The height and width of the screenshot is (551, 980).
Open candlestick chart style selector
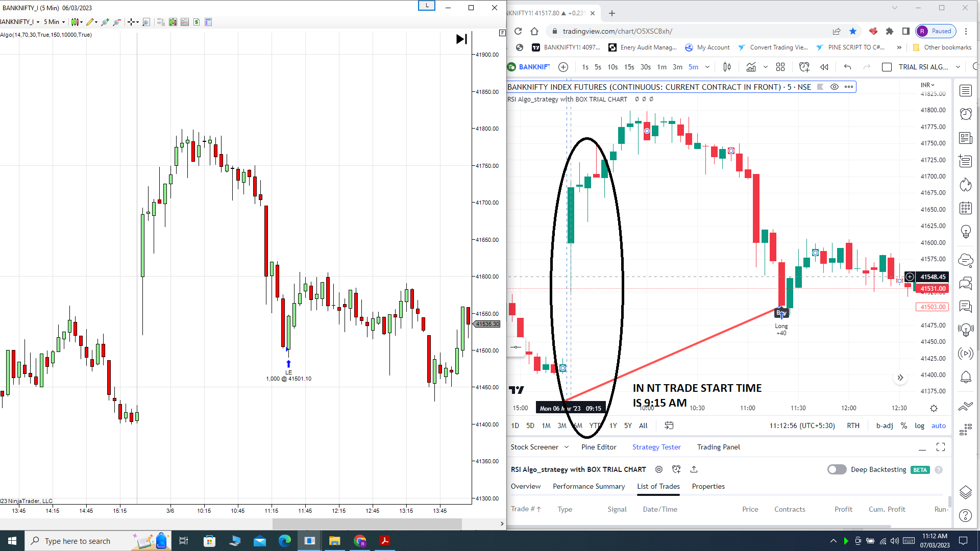[x=727, y=67]
